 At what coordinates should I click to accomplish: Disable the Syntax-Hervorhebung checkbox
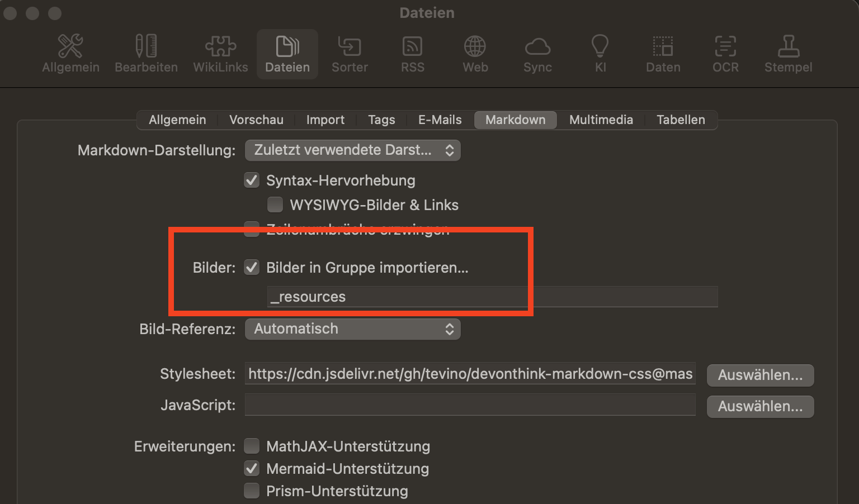tap(252, 180)
